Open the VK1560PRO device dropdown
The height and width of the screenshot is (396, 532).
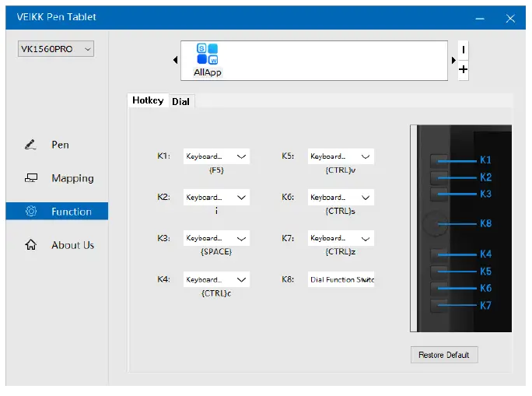[x=56, y=49]
